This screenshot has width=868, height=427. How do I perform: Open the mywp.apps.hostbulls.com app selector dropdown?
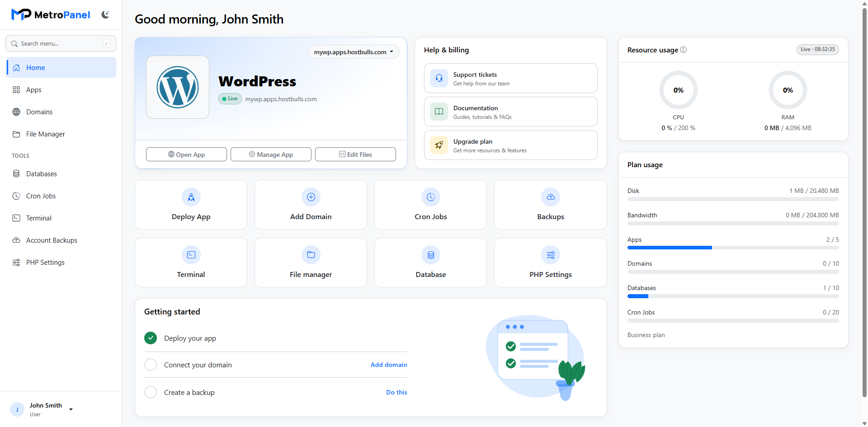tap(354, 52)
